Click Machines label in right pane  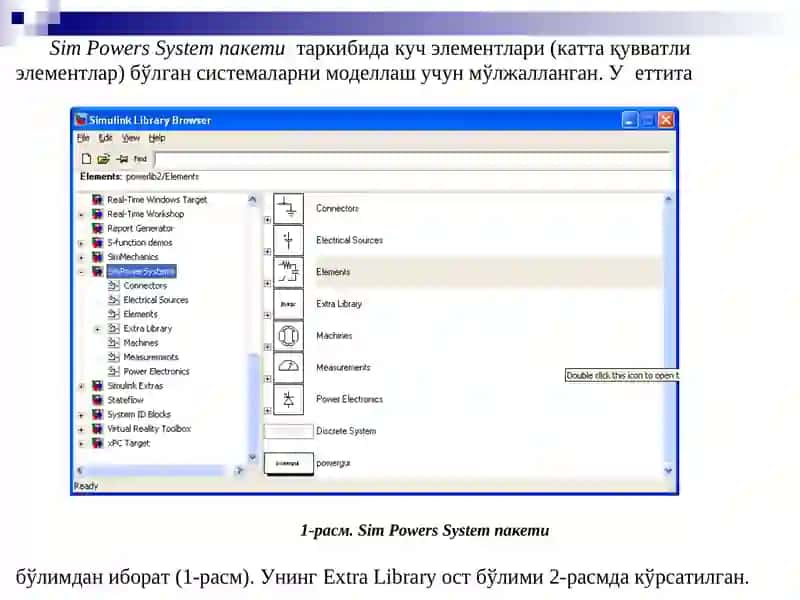tap(334, 336)
